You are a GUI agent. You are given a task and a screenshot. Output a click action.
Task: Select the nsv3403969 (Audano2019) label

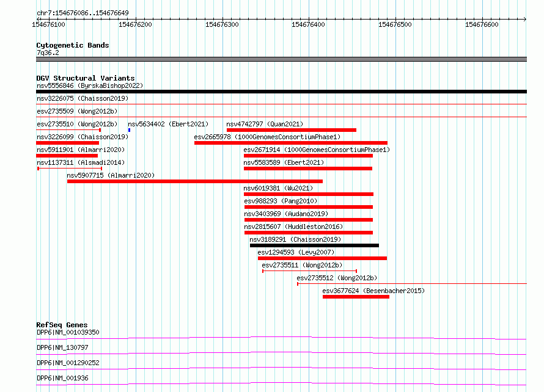click(286, 214)
